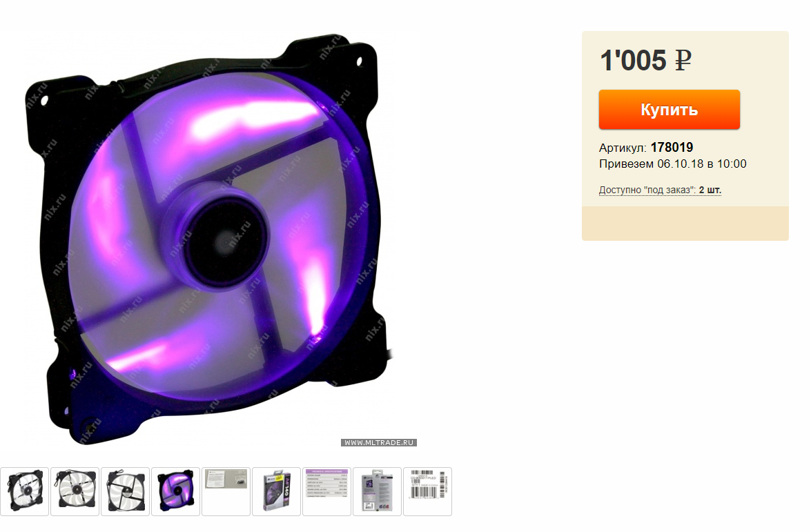811x532 pixels.
Task: Select the box back side thumbnail
Action: point(377,491)
